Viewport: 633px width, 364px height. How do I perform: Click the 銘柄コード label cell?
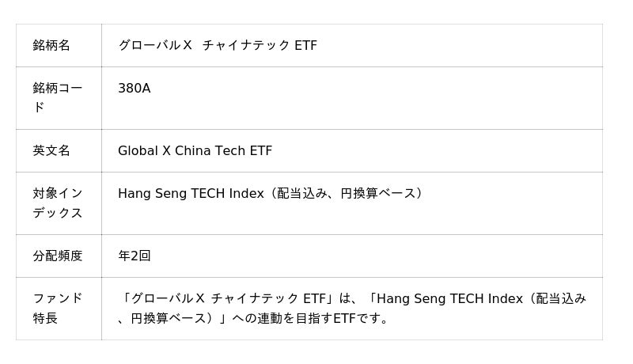57,97
